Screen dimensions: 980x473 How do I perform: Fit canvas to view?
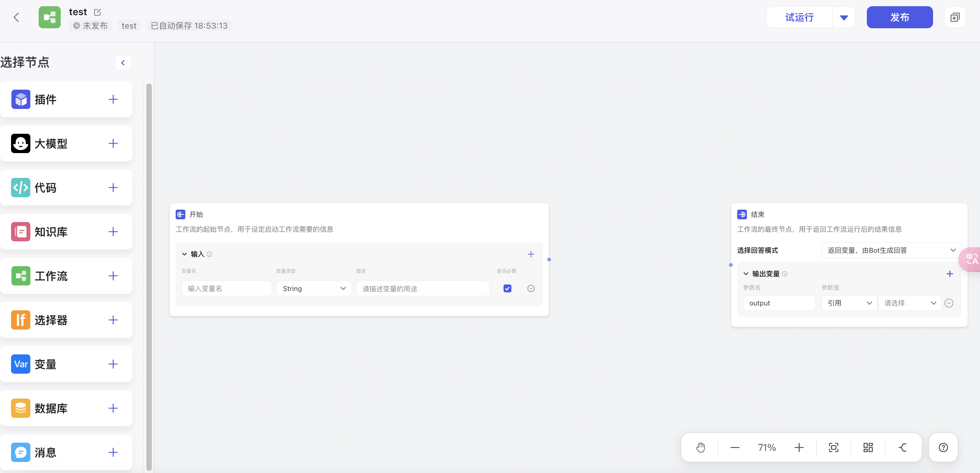tap(834, 447)
